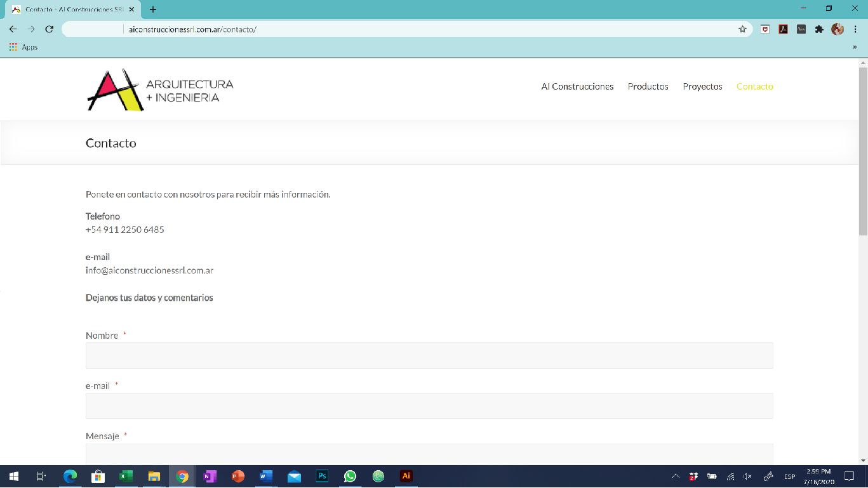Screen dimensions: 868x488
Task: Click the McAfee shield extension icon
Action: pos(766,29)
